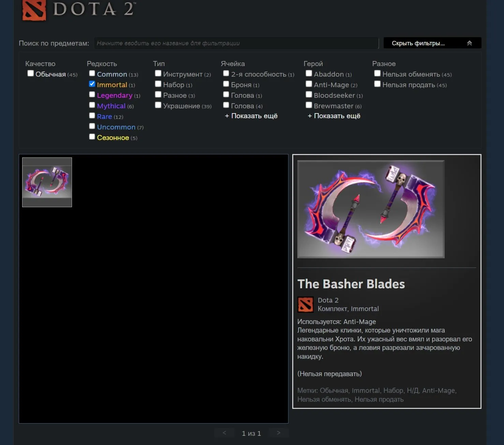504x445 pixels.
Task: Tick the Броня slot checkbox
Action: point(226,84)
